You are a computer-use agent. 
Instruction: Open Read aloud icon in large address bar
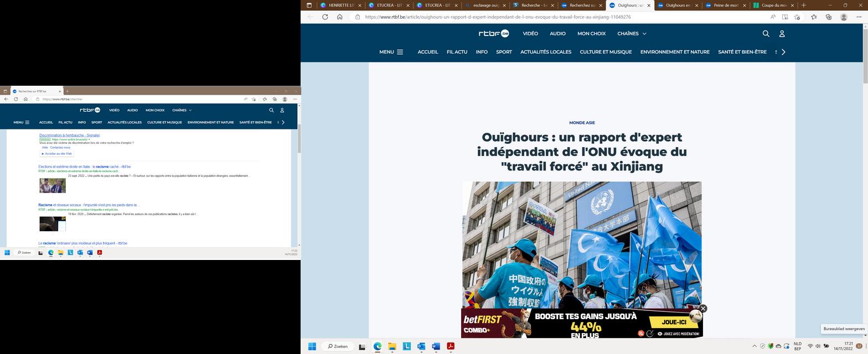[x=773, y=17]
